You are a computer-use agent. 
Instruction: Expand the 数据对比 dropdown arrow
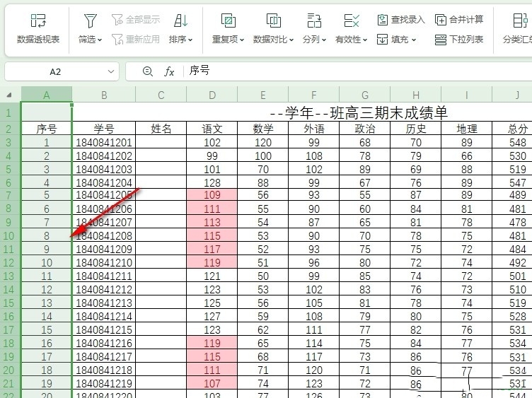[x=291, y=40]
